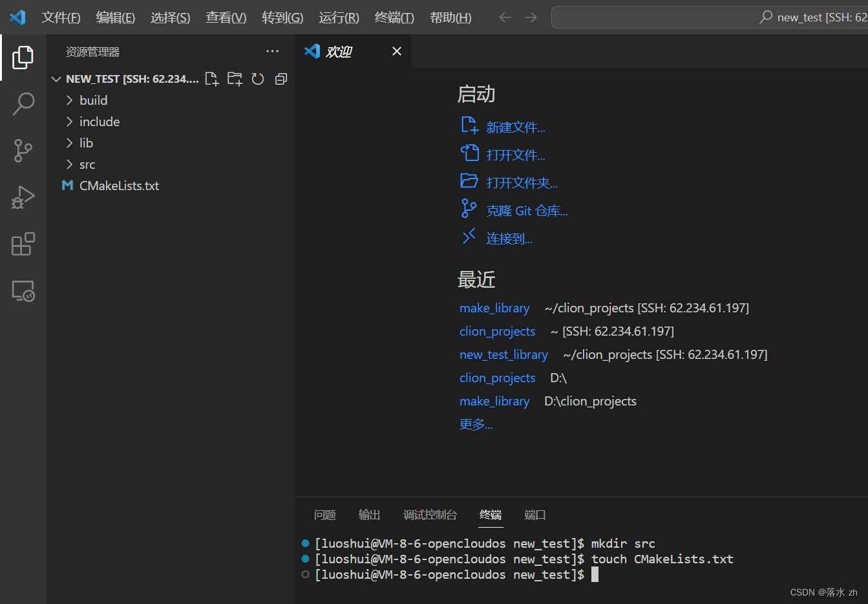Click the 更多... link under recent
Image resolution: width=868 pixels, height=604 pixels.
click(476, 424)
